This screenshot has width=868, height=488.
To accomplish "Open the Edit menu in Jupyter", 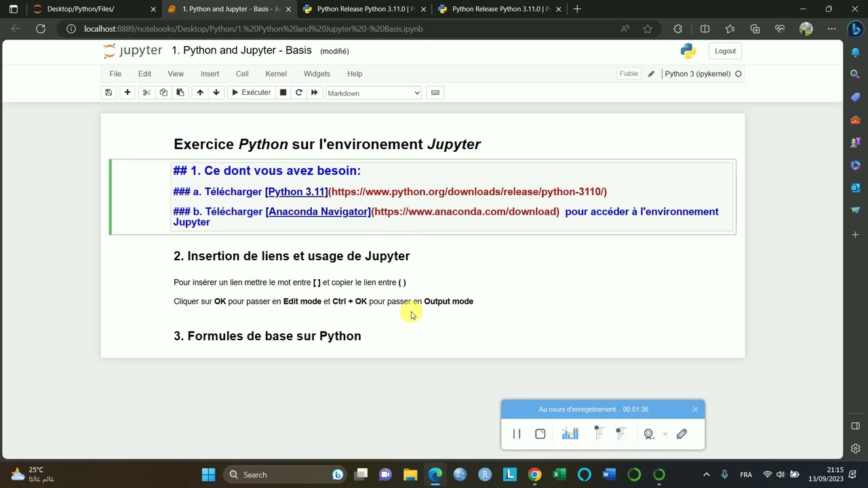I will click(144, 74).
